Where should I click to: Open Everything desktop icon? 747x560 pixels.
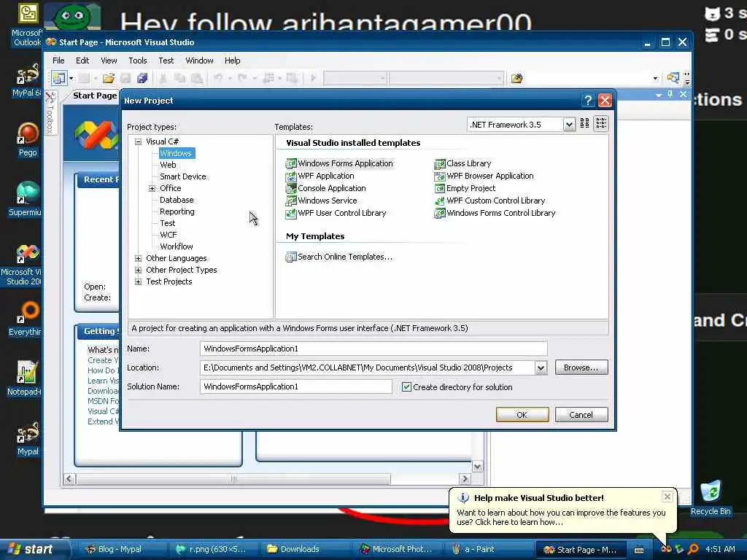pos(26,319)
